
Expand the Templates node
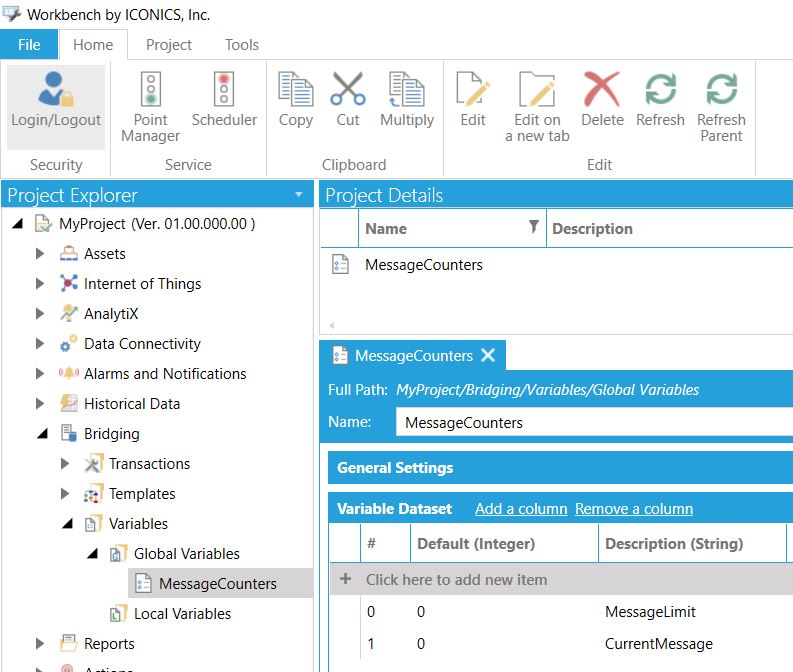tap(65, 493)
